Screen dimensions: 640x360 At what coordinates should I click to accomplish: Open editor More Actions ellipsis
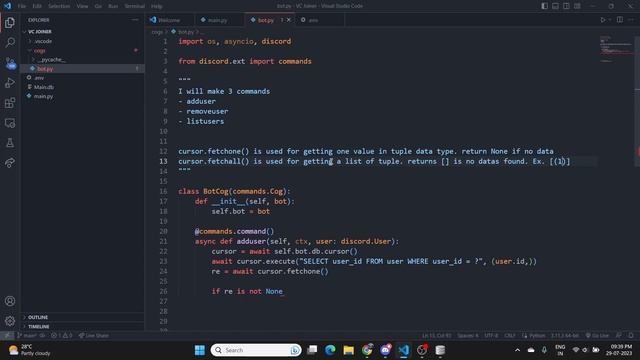coord(631,20)
